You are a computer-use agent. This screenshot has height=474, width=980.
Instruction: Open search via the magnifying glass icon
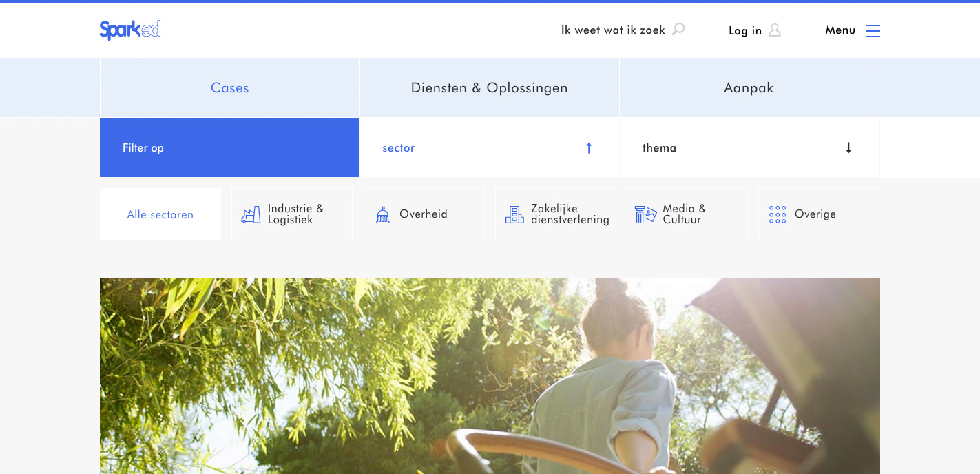pyautogui.click(x=678, y=30)
